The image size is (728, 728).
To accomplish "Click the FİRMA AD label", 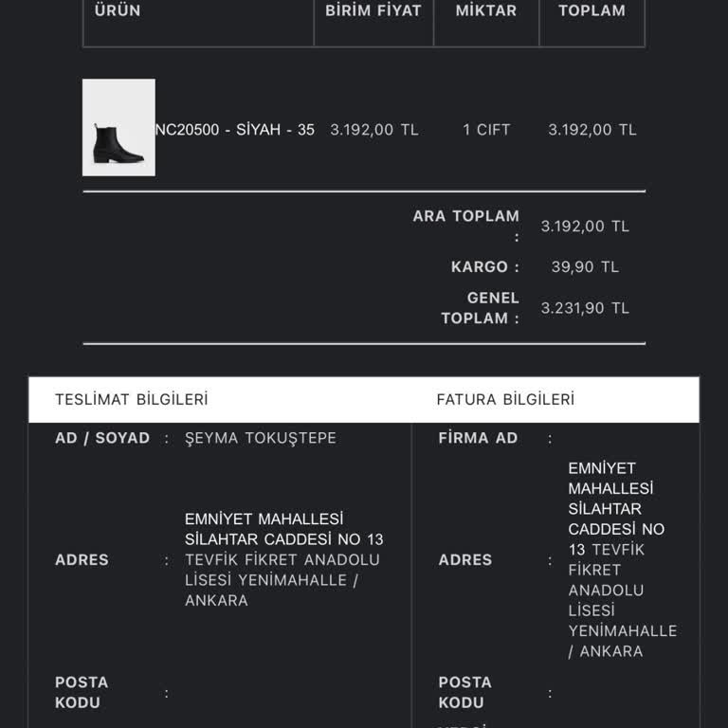I will [x=478, y=438].
